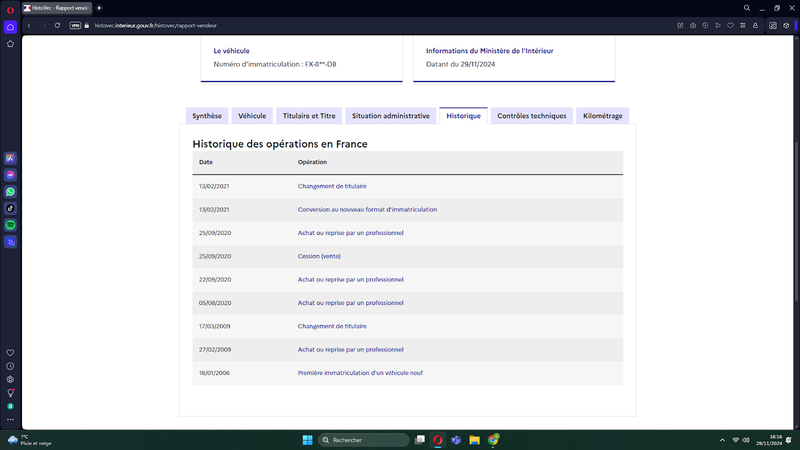
Task: Add page to bookmarks with heart icon
Action: coord(730,26)
